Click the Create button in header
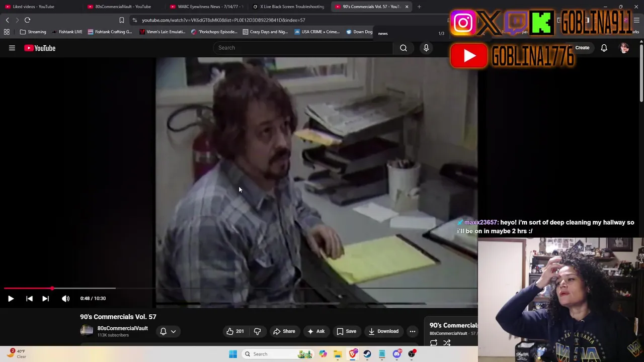This screenshot has width=644, height=362. (x=582, y=48)
